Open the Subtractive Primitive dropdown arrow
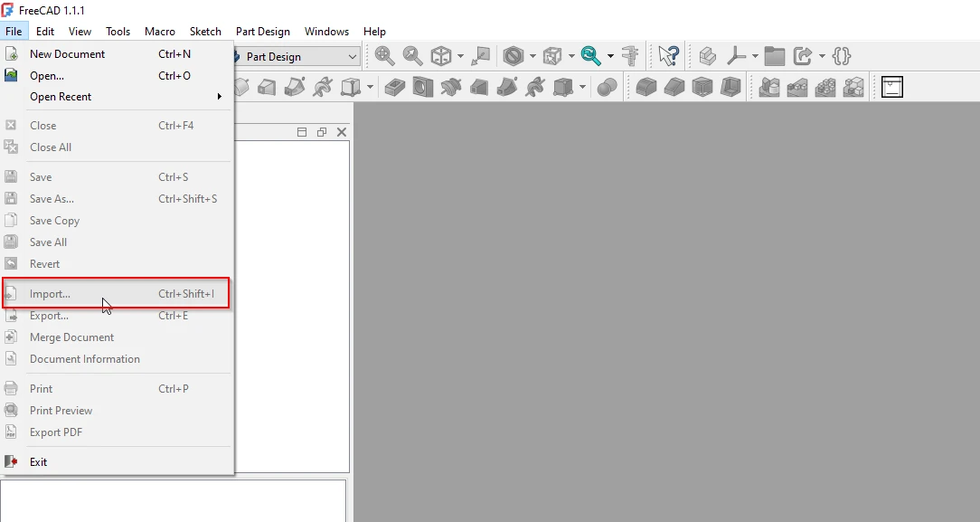Screen dimensions: 980x522 click(x=582, y=87)
